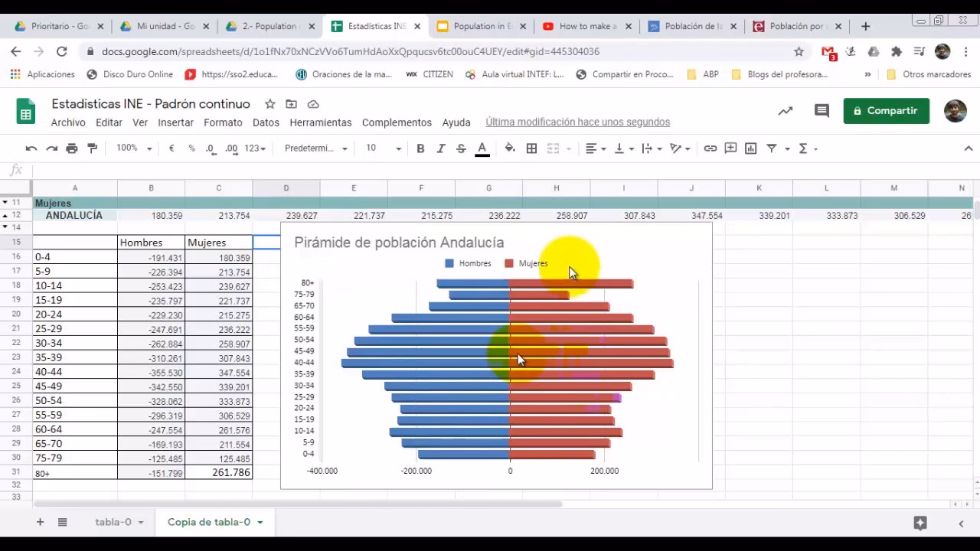This screenshot has height=551, width=980.
Task: Click the Print icon
Action: 71,148
